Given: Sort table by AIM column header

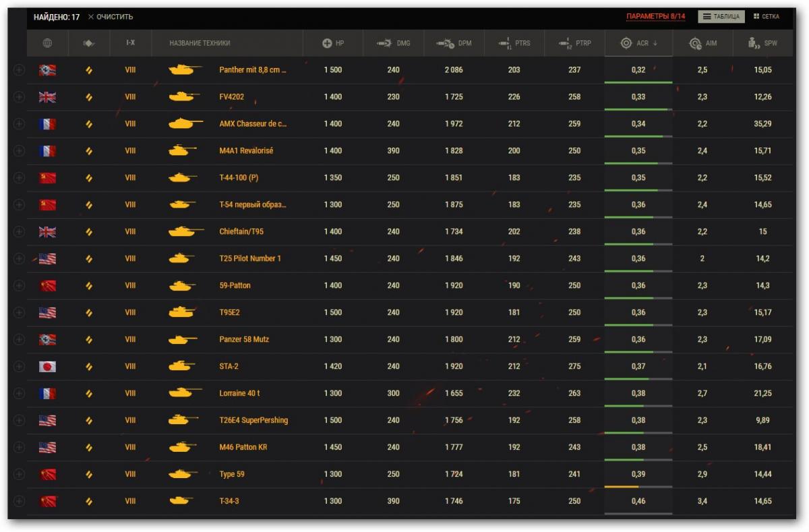Looking at the screenshot, I should click(x=702, y=43).
